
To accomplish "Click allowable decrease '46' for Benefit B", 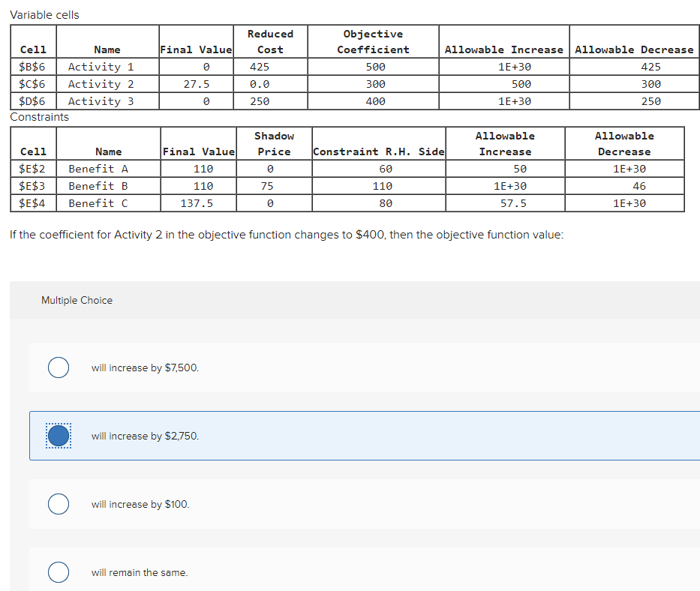I will click(x=639, y=186).
